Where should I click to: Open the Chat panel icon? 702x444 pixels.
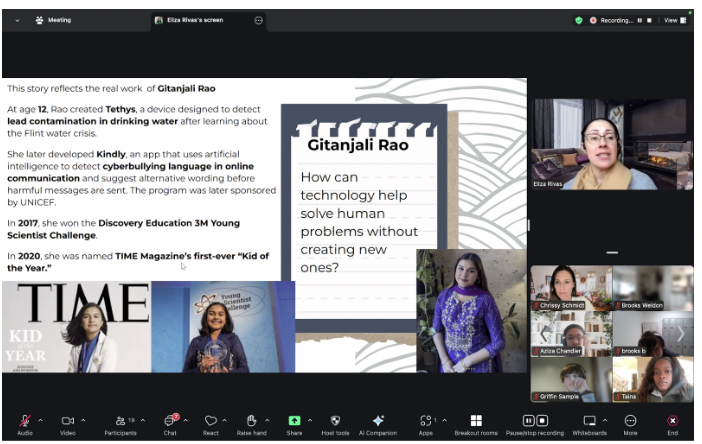[170, 421]
